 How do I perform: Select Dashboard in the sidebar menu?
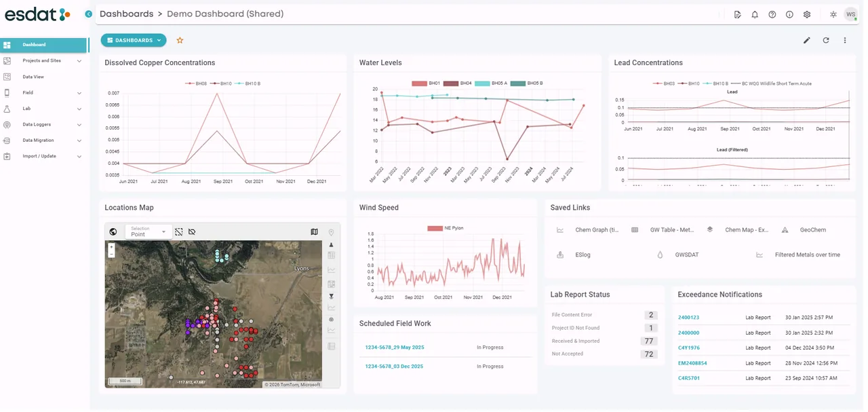coord(44,45)
